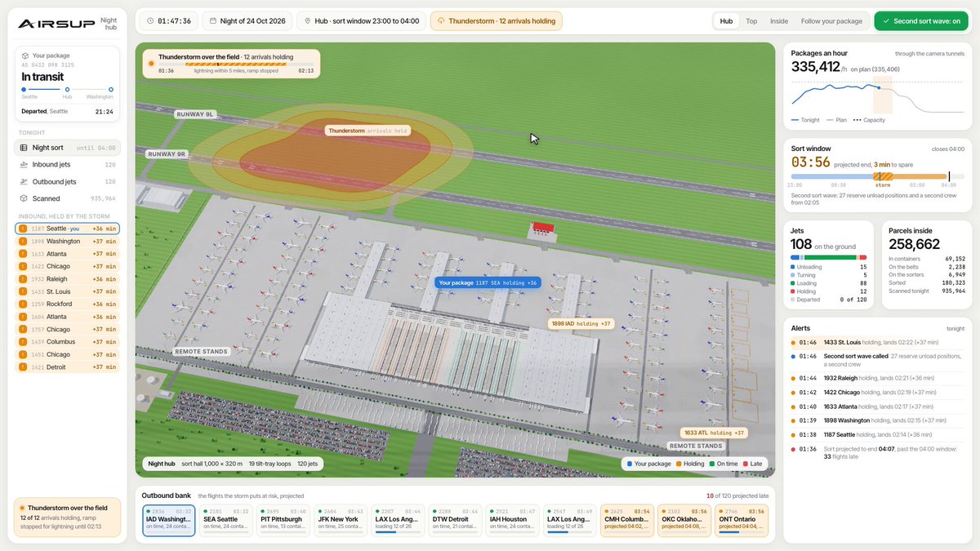Click the orange dot in Thunderstorm over the field banner
The image size is (980, 551).
point(151,64)
